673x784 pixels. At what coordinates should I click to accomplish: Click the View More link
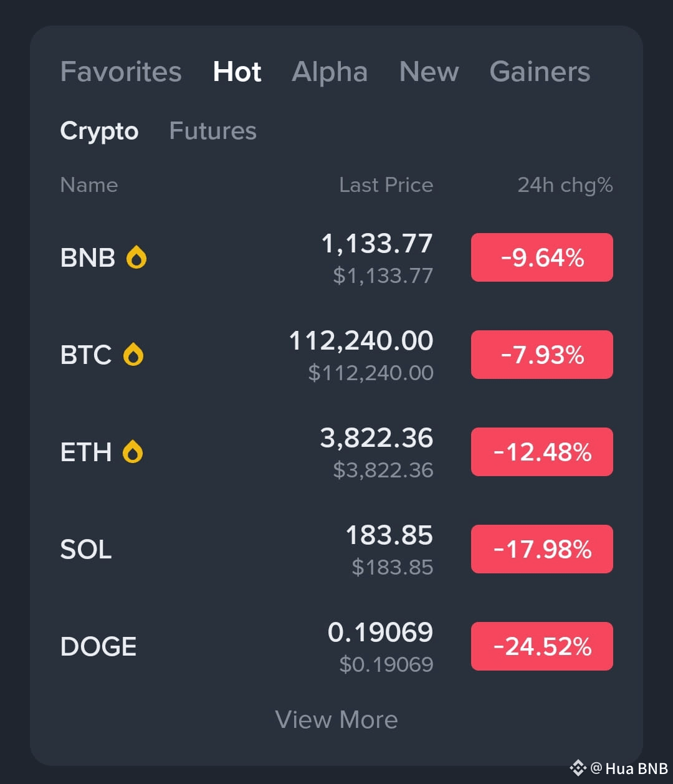336,720
